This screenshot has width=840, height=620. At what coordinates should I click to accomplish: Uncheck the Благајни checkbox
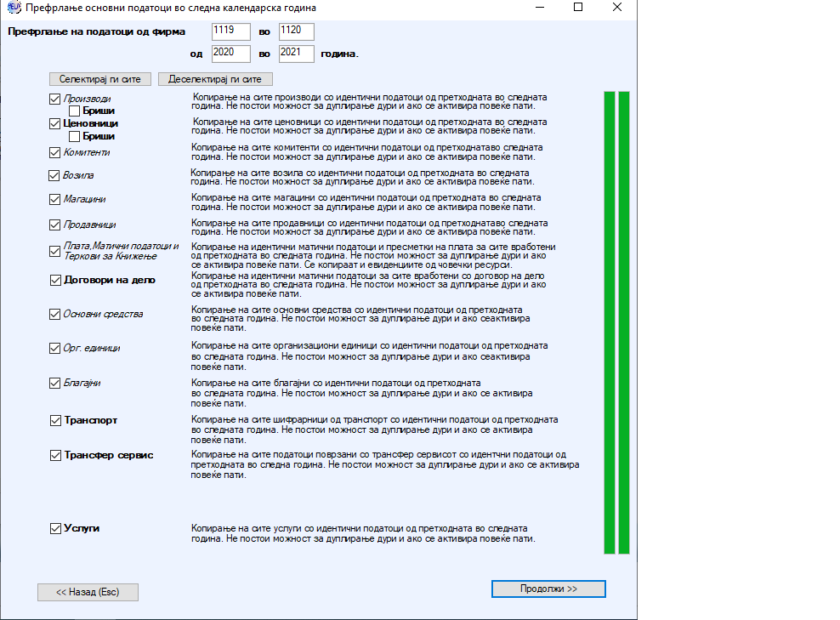[x=54, y=384]
